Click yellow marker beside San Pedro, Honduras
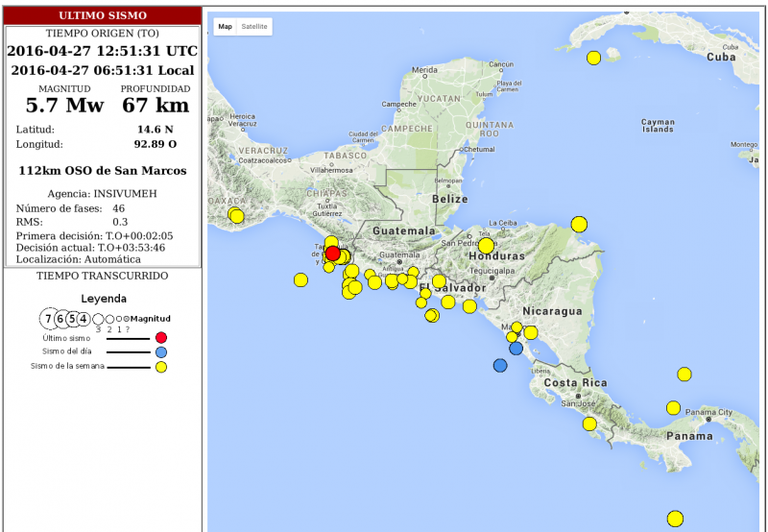 click(x=486, y=246)
